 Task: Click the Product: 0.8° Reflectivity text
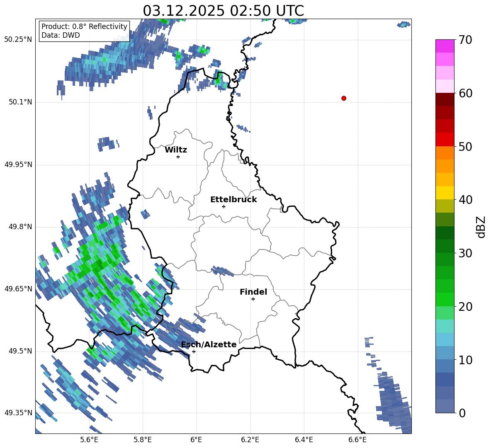(x=84, y=27)
